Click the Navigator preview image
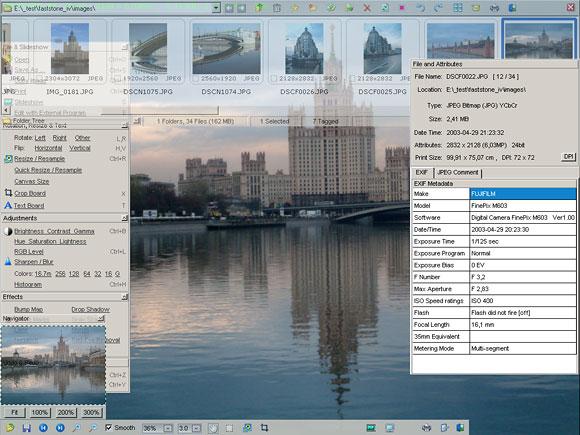Image resolution: width=580 pixels, height=435 pixels. [53, 365]
